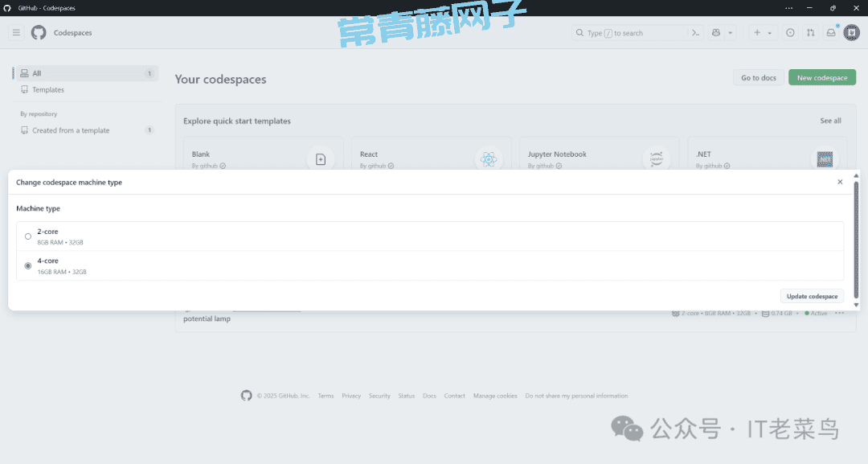This screenshot has height=464, width=868.
Task: Open the Contact footer link
Action: 454,396
